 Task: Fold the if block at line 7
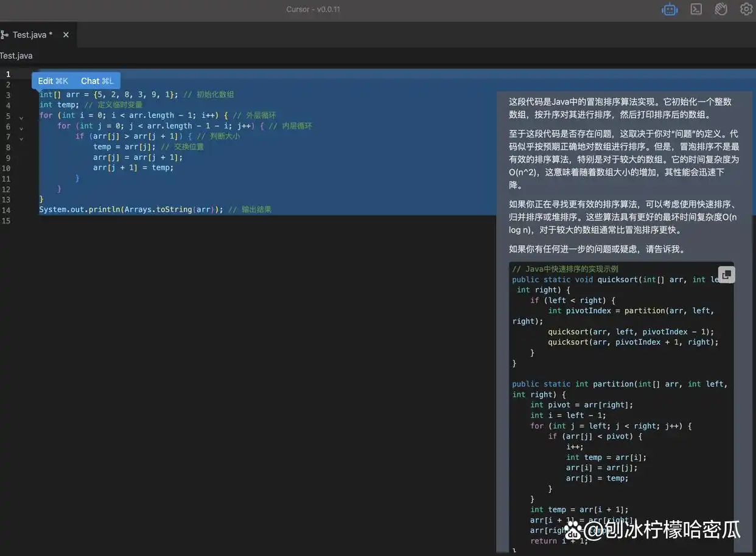pos(21,139)
